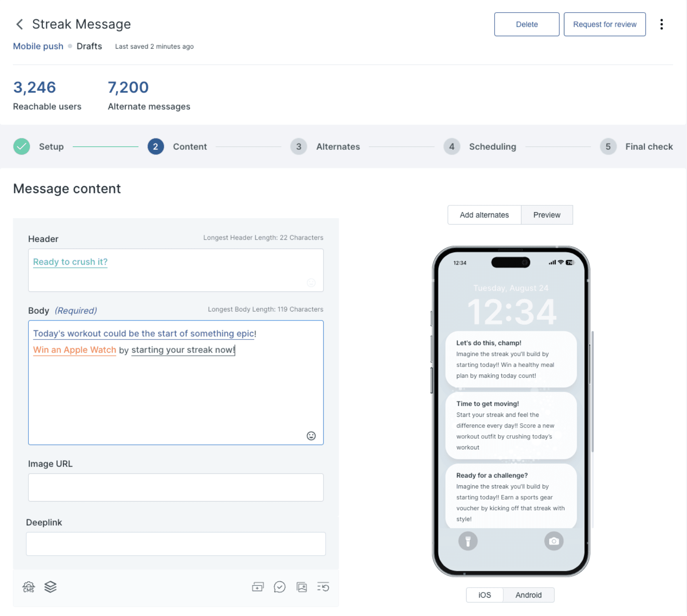Click the 'Ready for a challenge?' notification
Image resolution: width=687 pixels, height=616 pixels.
click(x=511, y=496)
